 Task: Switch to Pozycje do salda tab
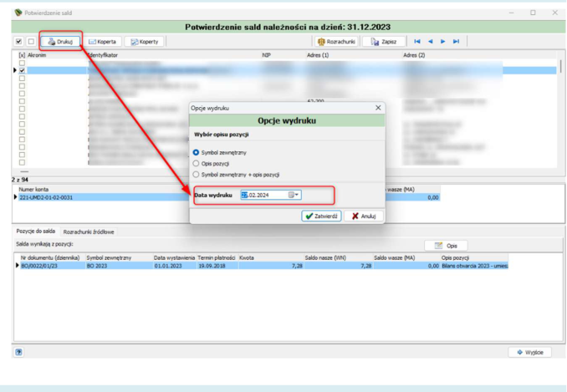35,232
